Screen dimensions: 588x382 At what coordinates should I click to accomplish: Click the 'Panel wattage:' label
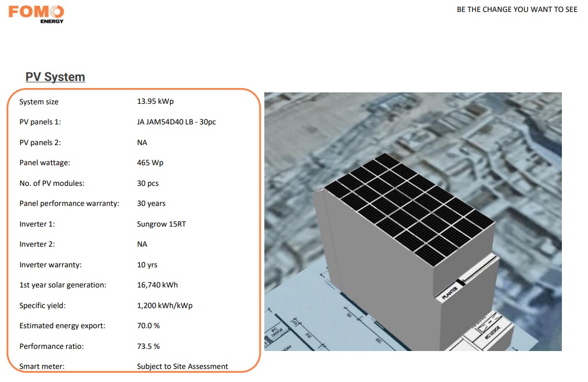point(45,163)
